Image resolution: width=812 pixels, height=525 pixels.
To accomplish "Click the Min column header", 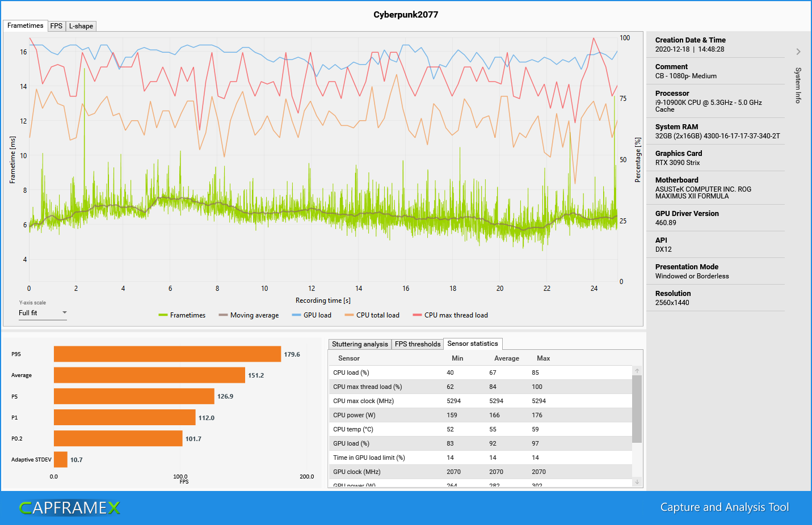I will click(457, 358).
